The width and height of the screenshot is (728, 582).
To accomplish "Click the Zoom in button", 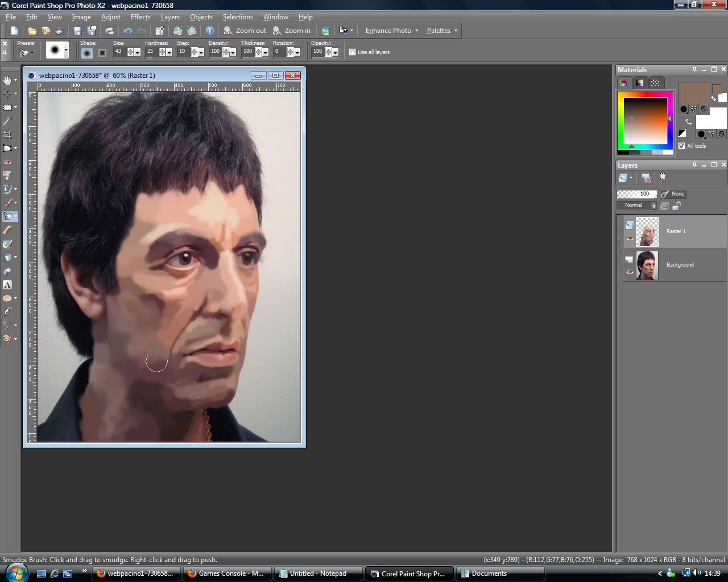I will [292, 31].
